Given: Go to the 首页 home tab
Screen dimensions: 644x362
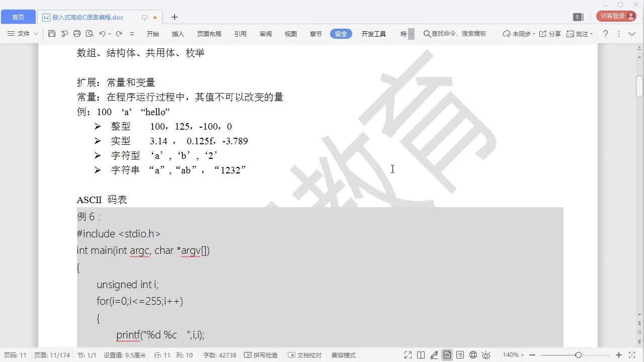Looking at the screenshot, I should pos(18,17).
